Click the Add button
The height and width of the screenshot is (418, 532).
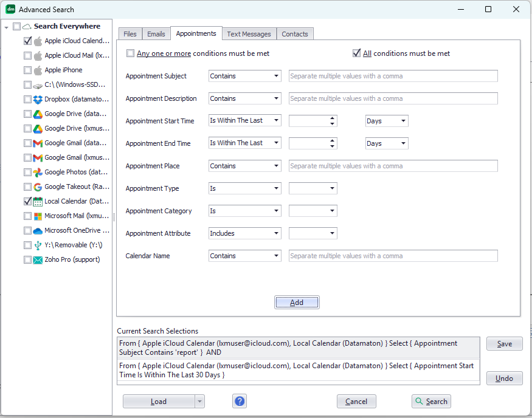(x=297, y=302)
